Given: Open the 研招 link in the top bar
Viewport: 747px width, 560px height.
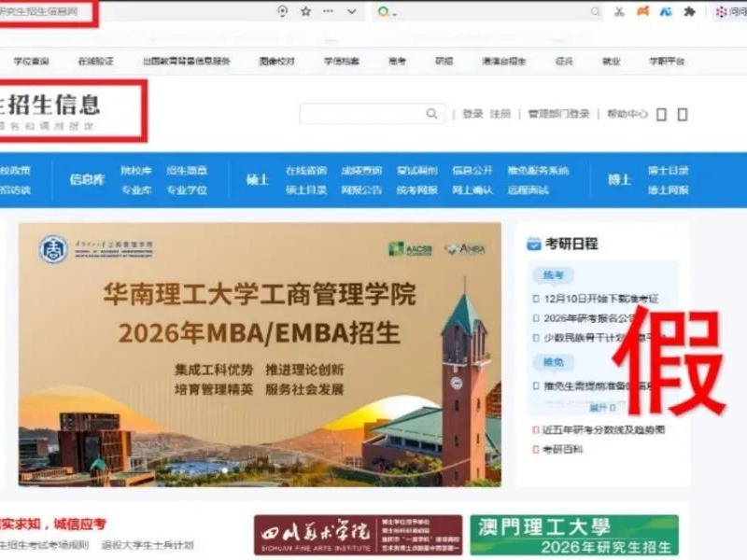Looking at the screenshot, I should (444, 61).
